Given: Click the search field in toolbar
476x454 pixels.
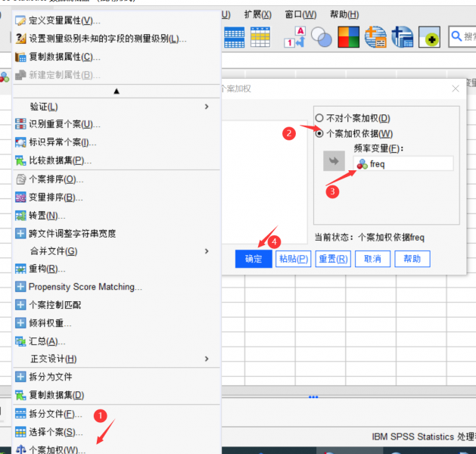Looking at the screenshot, I should (x=462, y=36).
